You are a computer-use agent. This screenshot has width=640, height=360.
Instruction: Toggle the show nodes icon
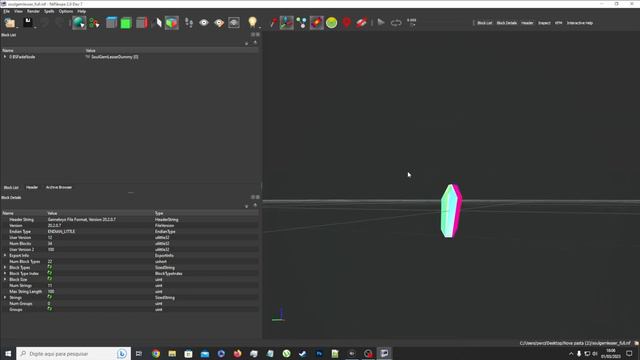tap(301, 23)
